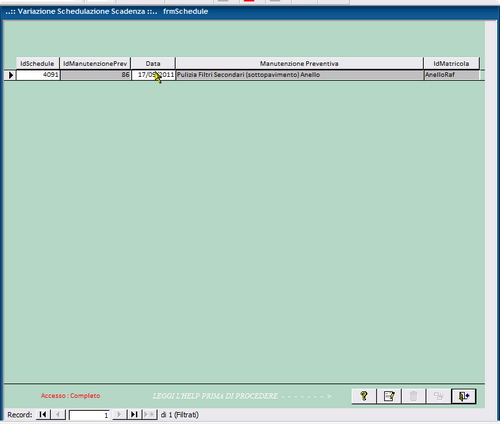The image size is (500, 424).
Task: Go to previous record navigation arrow
Action: pyautogui.click(x=58, y=414)
